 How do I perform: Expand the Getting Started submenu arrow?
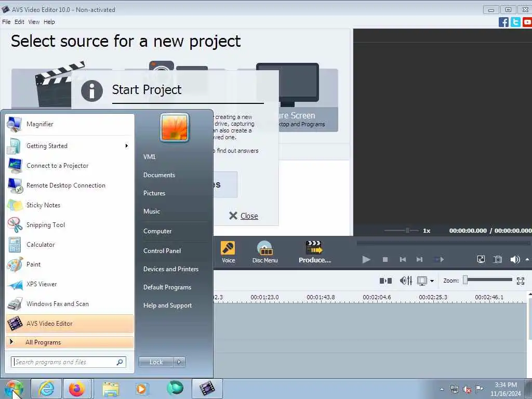[x=127, y=146]
